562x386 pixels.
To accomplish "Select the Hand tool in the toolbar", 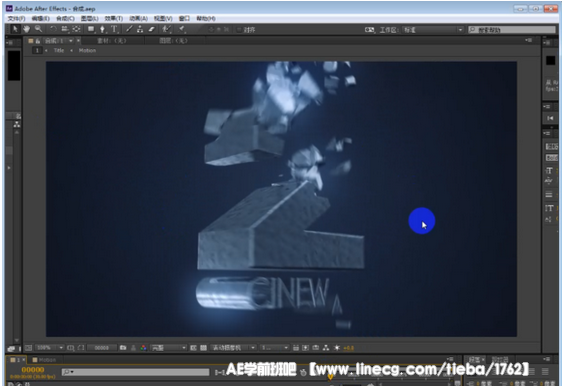I will pos(27,29).
